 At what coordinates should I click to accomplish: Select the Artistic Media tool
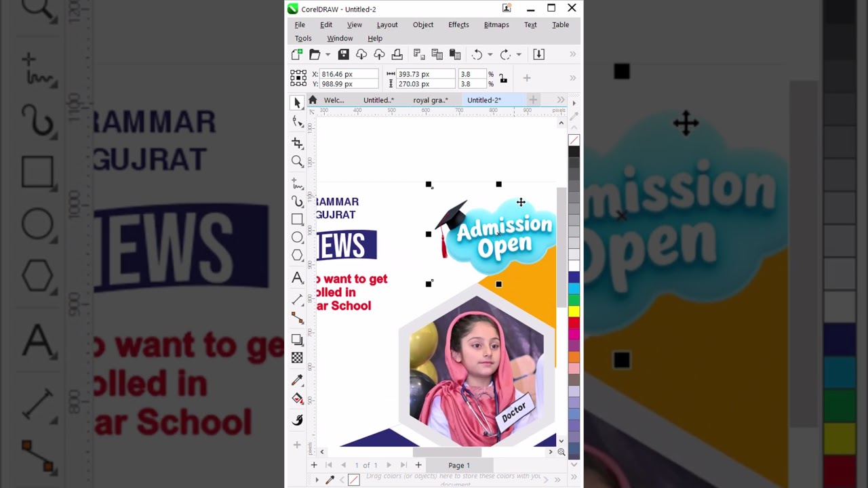pyautogui.click(x=297, y=201)
